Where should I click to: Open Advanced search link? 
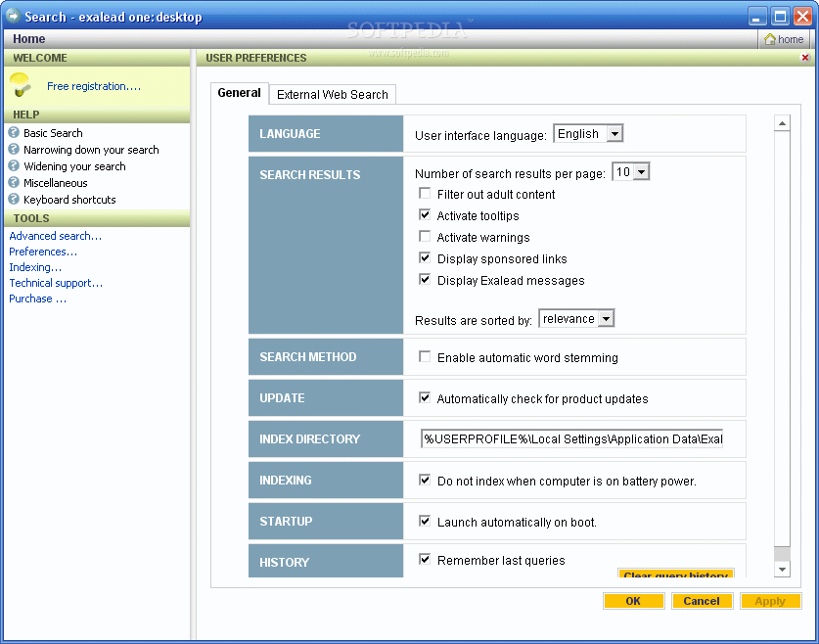[56, 236]
